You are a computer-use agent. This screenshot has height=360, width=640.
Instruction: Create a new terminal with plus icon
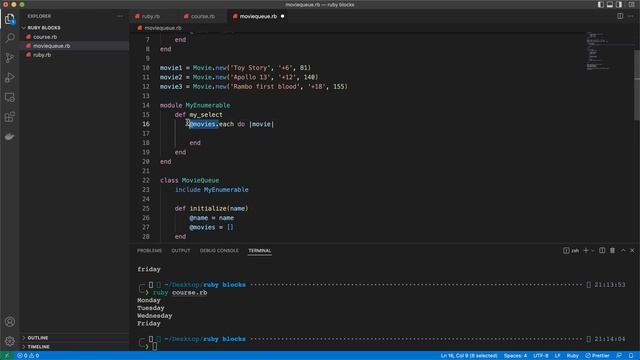586,251
